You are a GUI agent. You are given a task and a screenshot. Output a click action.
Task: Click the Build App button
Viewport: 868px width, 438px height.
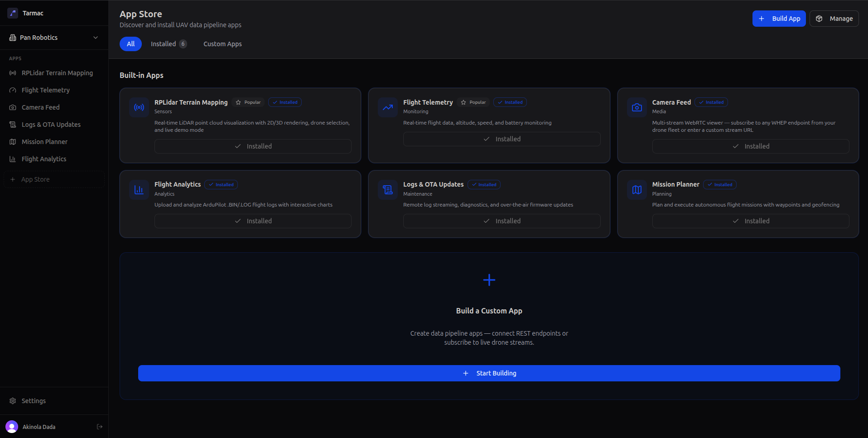tap(779, 19)
